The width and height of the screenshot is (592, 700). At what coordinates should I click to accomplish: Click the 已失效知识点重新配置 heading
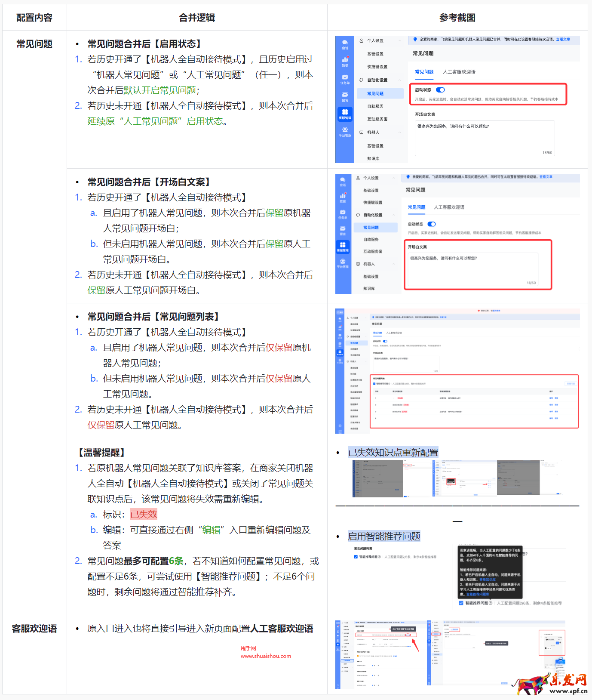point(393,452)
